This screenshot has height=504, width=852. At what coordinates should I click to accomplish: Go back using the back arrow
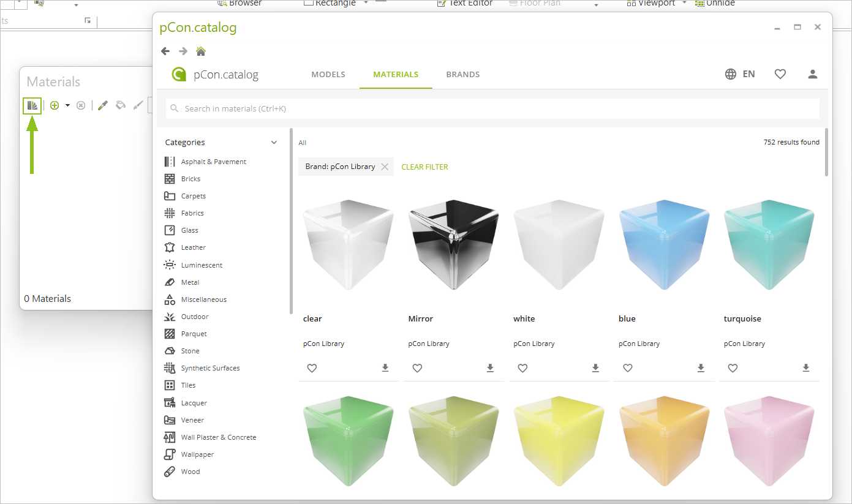(x=165, y=51)
